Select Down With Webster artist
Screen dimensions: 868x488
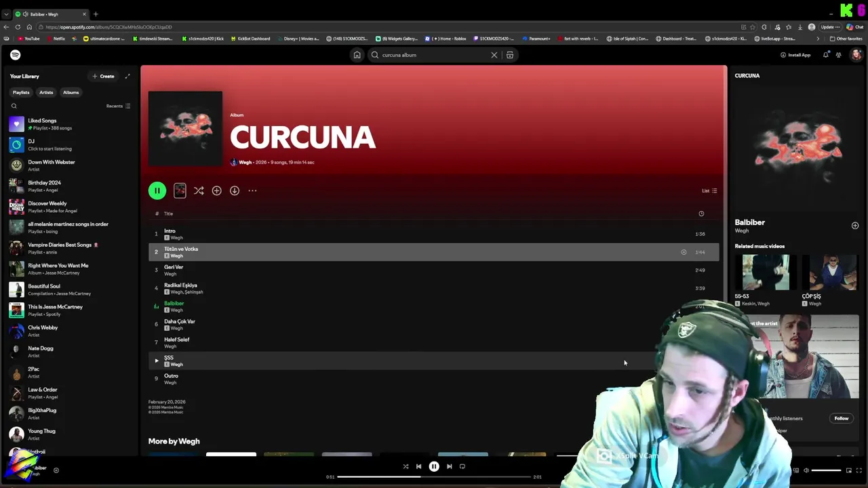(70, 165)
